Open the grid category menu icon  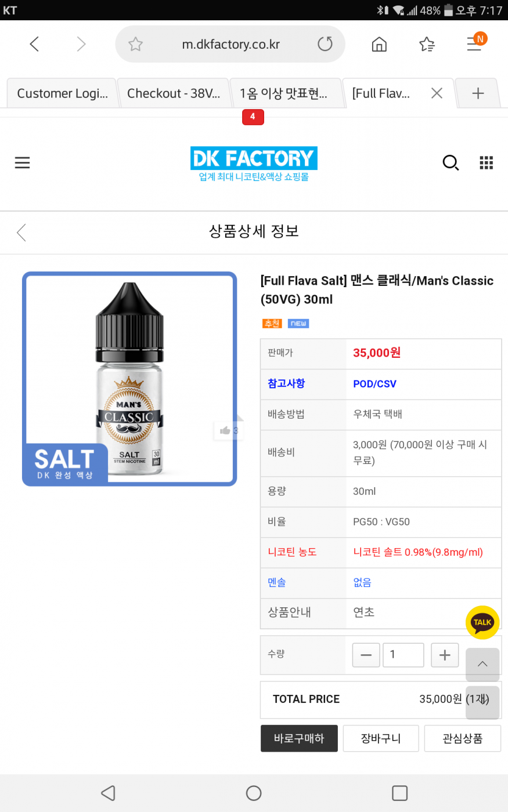coord(487,163)
